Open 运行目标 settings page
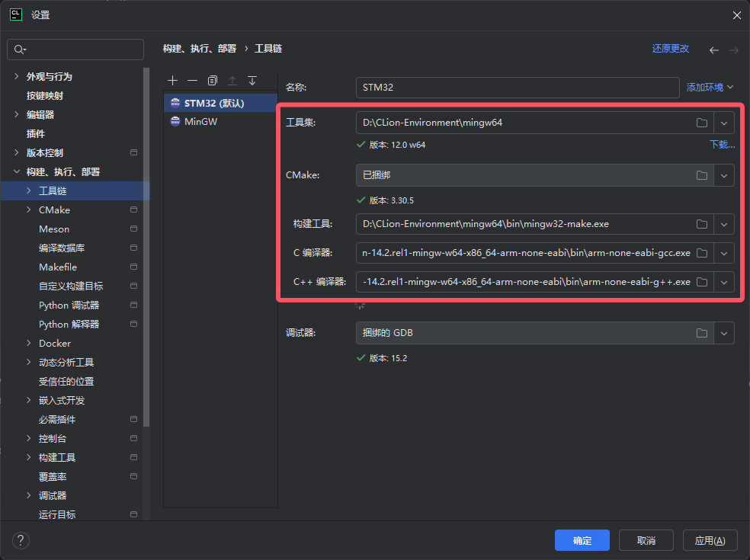 (57, 514)
